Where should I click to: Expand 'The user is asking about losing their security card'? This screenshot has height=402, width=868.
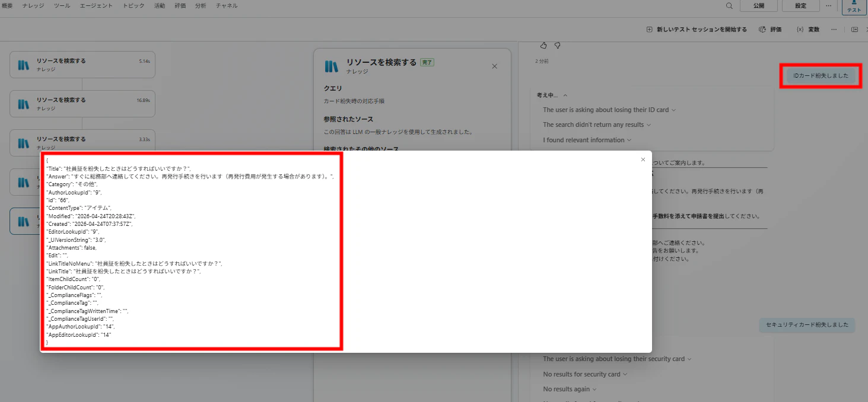coord(617,359)
